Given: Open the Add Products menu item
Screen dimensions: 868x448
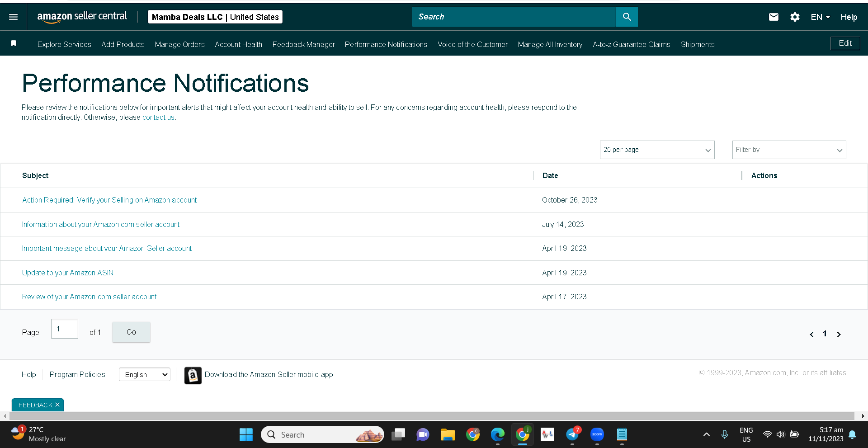Looking at the screenshot, I should [x=123, y=44].
